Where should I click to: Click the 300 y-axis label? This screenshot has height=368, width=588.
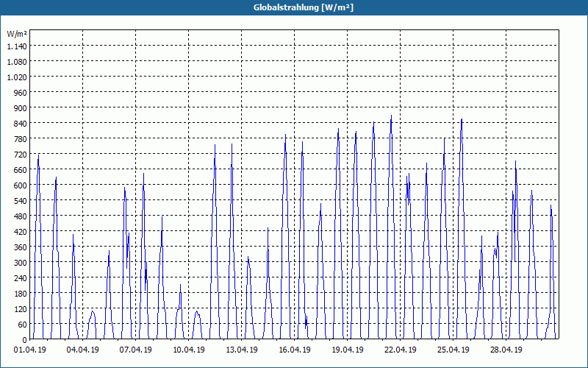tap(21, 263)
